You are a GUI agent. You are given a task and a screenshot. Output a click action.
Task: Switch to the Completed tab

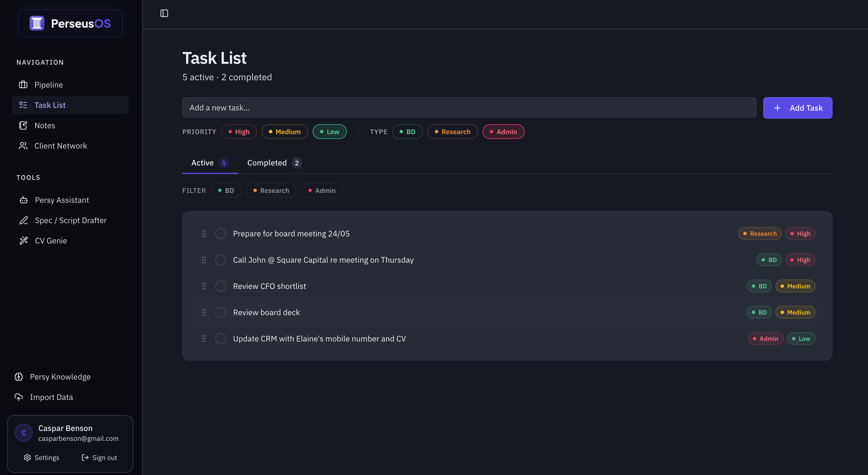[x=274, y=163]
